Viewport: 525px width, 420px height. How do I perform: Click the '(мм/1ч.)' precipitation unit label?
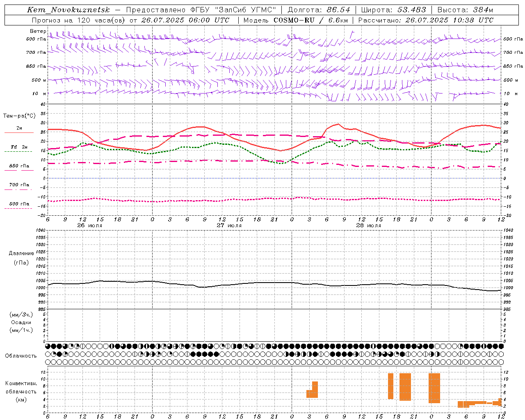(x=21, y=330)
